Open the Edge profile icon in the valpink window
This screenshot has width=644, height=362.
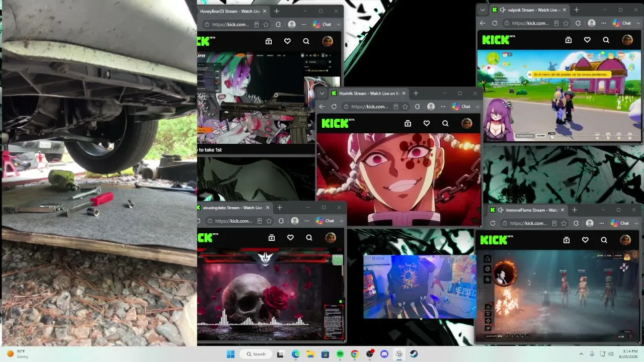pos(592,23)
